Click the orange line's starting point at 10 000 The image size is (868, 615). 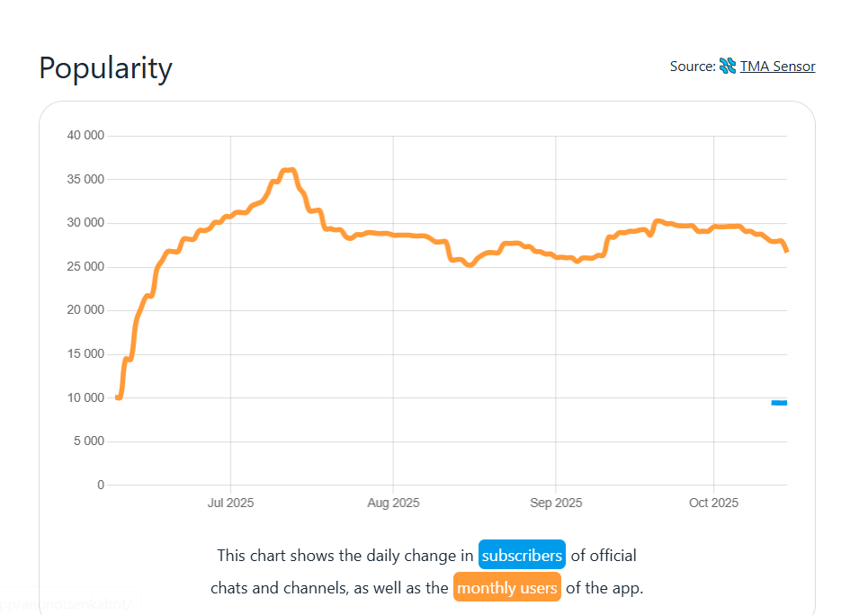[119, 397]
